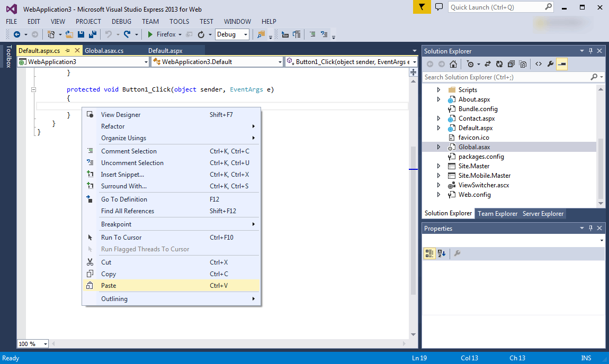This screenshot has height=364, width=609.
Task: Click the Refresh browser circular arrow icon
Action: pos(201,34)
